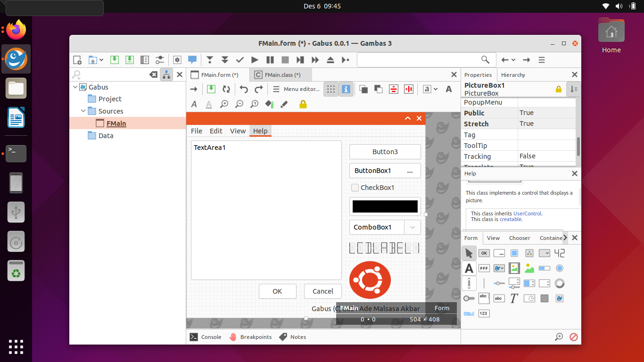This screenshot has height=362, width=644.
Task: Click Button3 on the form
Action: coord(385,152)
